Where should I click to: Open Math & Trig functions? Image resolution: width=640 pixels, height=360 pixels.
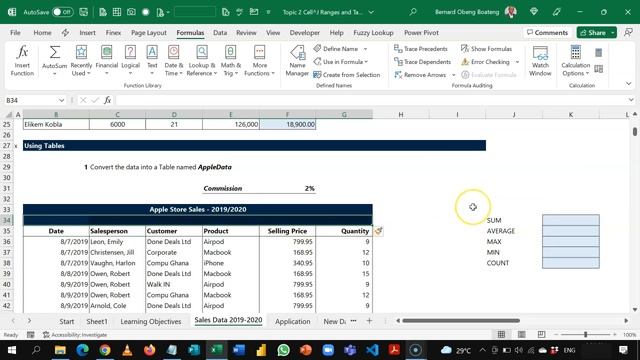pos(231,61)
